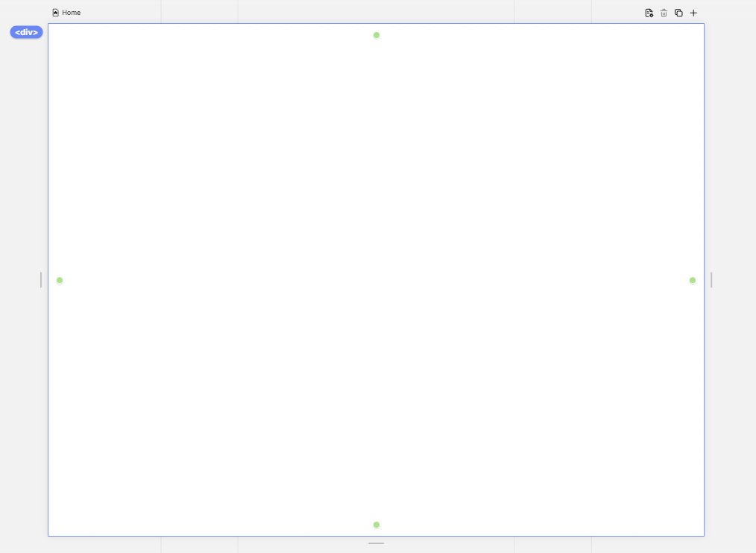This screenshot has width=756, height=553.
Task: Click the blue <div> element tag badge
Action: [26, 32]
